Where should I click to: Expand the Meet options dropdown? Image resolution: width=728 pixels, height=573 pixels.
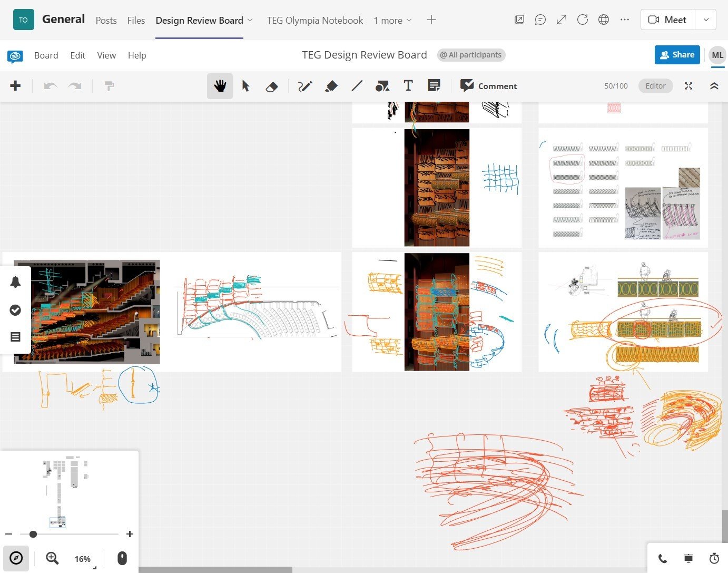pos(706,20)
